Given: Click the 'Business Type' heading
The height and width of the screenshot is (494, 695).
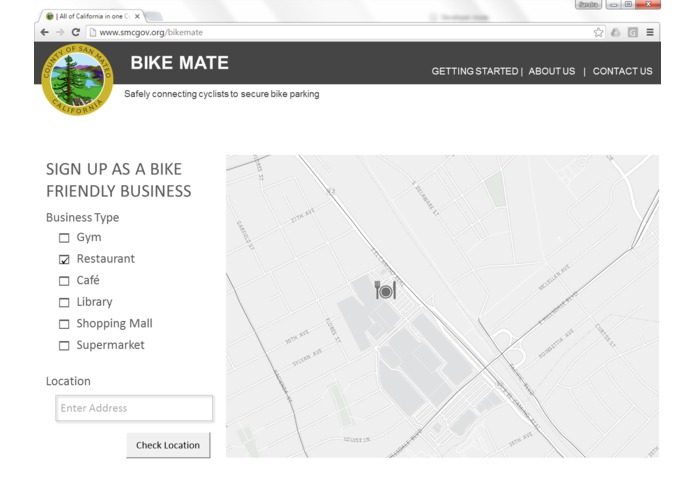Looking at the screenshot, I should [82, 218].
